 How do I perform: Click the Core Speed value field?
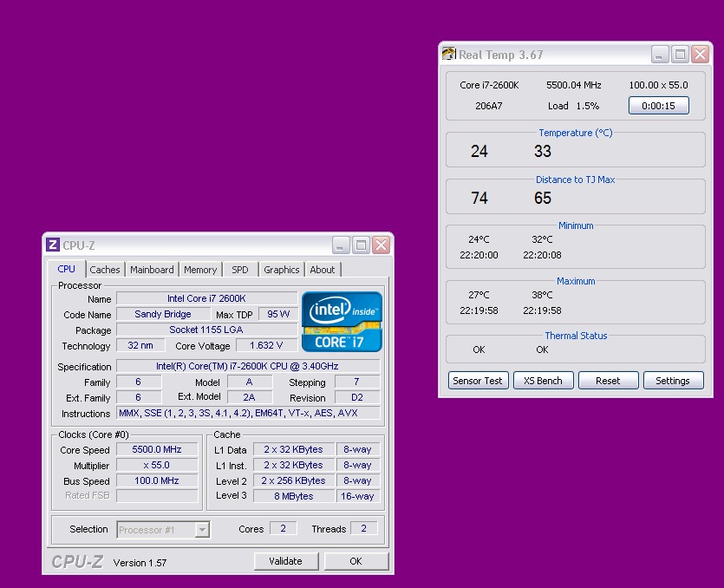(x=156, y=450)
